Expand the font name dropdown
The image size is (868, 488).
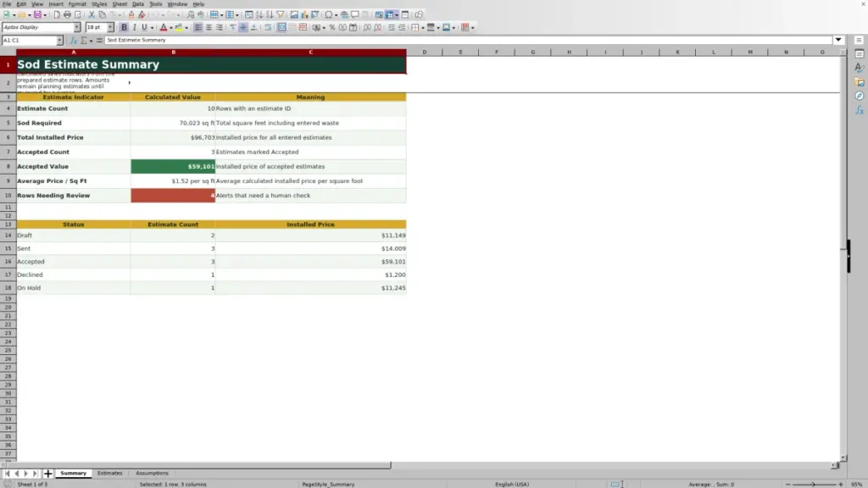[76, 27]
